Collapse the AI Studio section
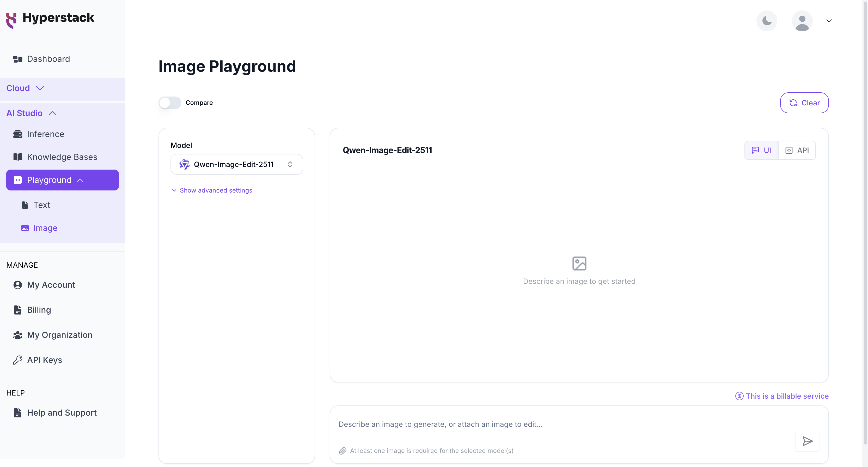This screenshot has width=868, height=467. 32,113
